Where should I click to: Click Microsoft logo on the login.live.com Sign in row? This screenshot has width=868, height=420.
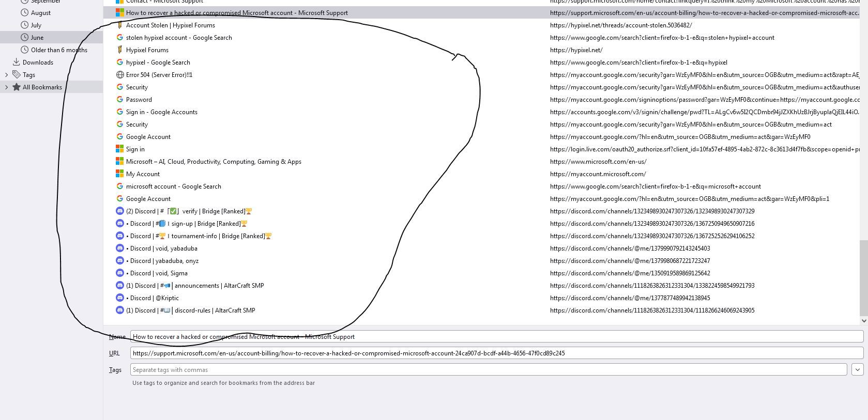coord(120,149)
